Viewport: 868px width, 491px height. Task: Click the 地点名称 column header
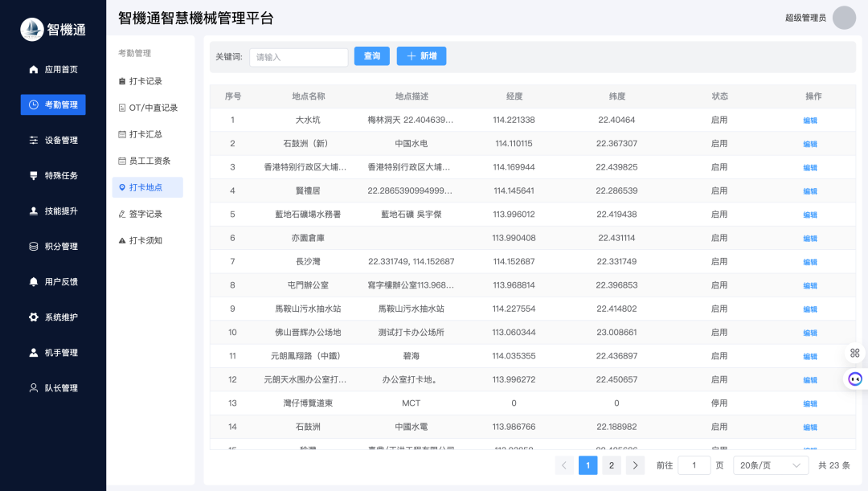coord(309,96)
